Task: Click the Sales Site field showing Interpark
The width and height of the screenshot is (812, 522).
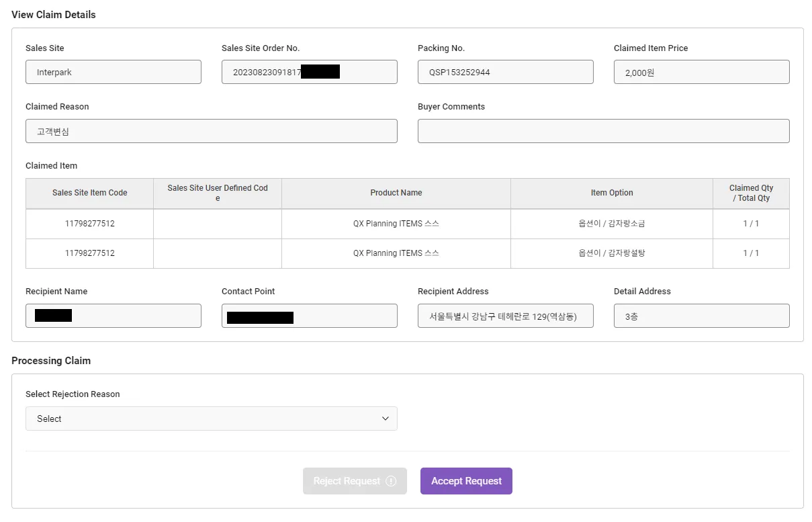Action: pyautogui.click(x=113, y=72)
